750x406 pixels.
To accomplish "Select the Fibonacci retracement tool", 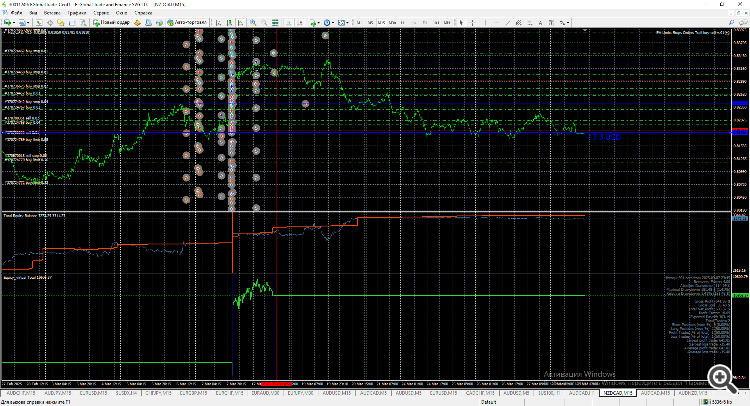I will tap(530, 22).
